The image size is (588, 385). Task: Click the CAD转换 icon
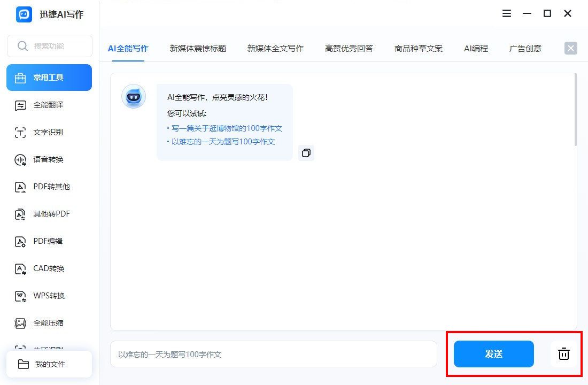(x=20, y=268)
